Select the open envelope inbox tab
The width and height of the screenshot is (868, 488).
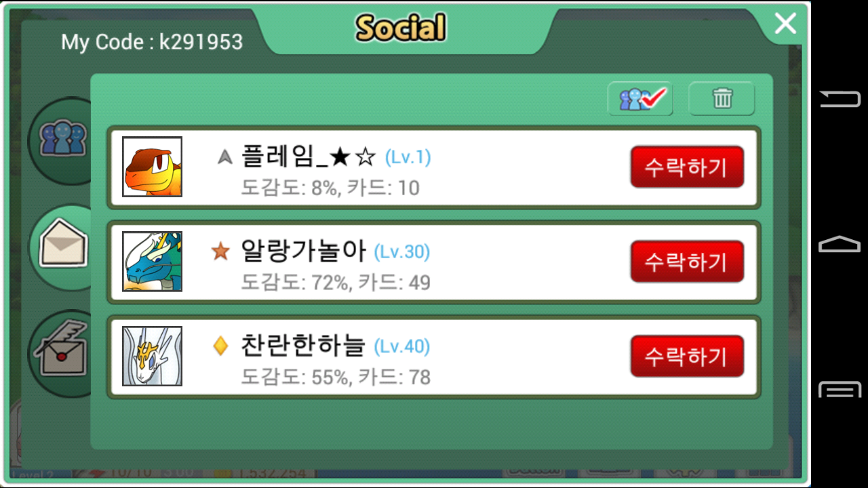[62, 245]
